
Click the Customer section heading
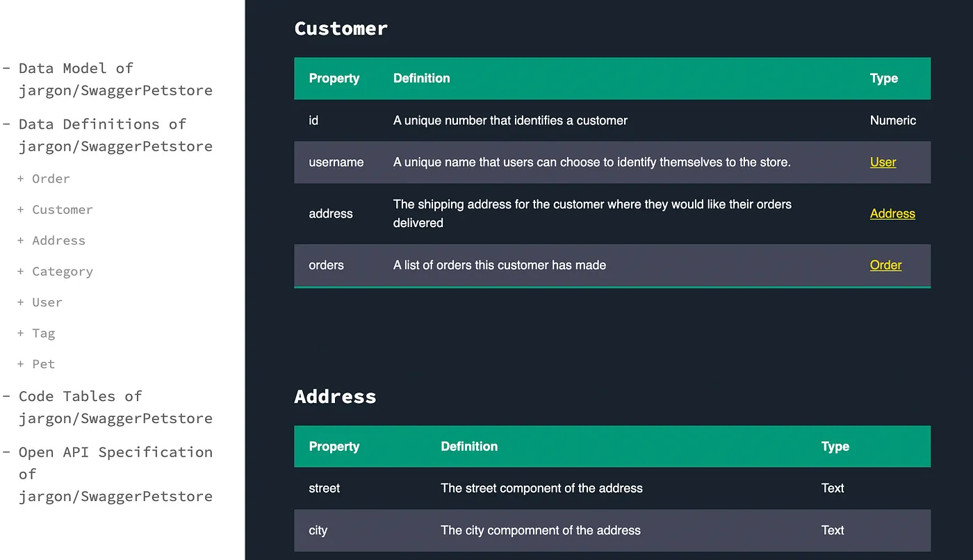[x=341, y=28]
